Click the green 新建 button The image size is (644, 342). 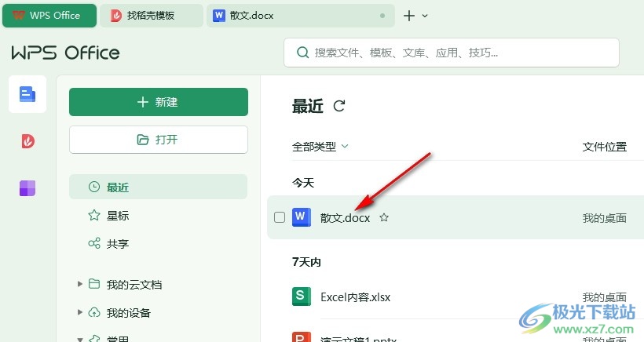pos(159,102)
